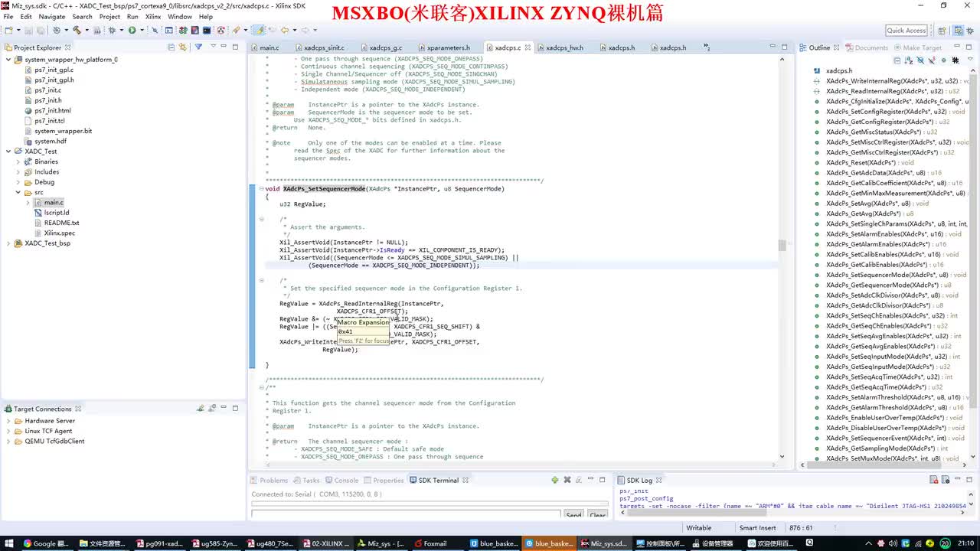Toggle Hide Non-Public Members in Outline
The image size is (980, 551).
click(943, 60)
